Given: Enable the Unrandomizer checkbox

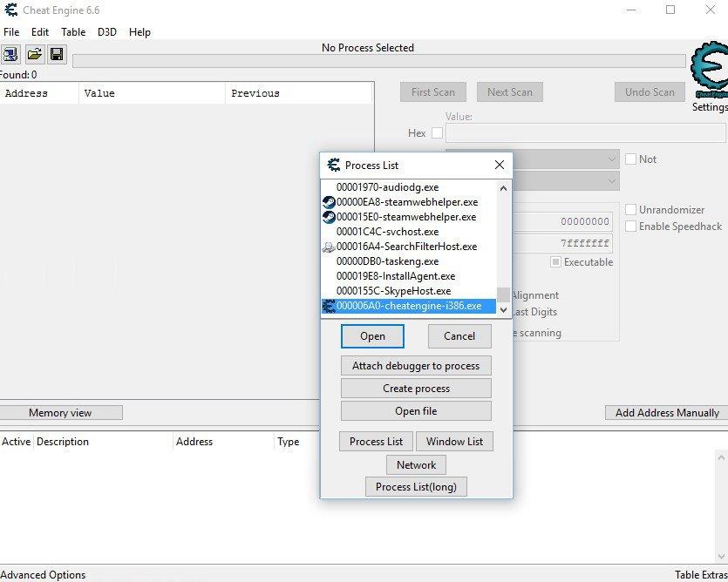Looking at the screenshot, I should 630,209.
